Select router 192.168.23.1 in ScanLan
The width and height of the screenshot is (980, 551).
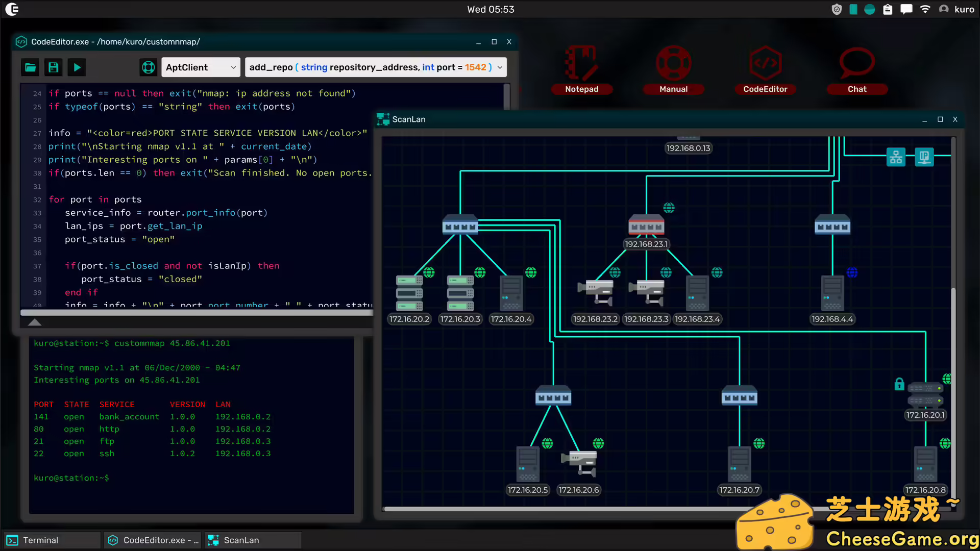[646, 226]
